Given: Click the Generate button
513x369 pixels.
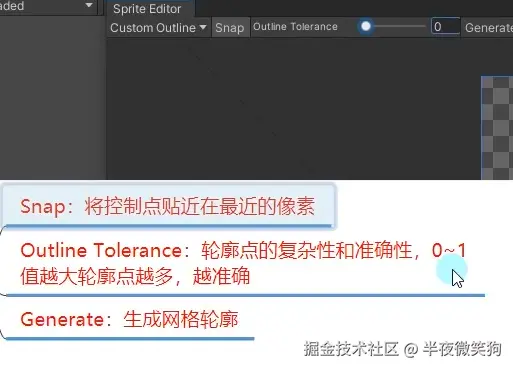Looking at the screenshot, I should click(488, 28).
